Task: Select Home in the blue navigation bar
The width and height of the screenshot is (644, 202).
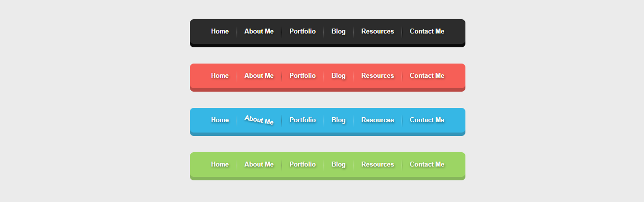Action: 220,120
